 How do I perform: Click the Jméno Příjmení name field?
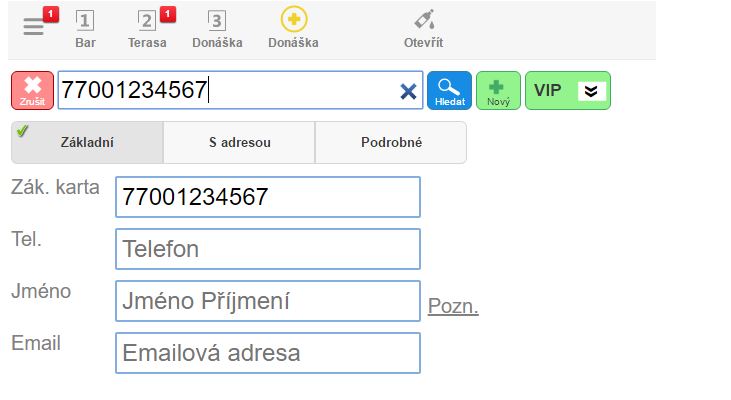click(x=267, y=301)
